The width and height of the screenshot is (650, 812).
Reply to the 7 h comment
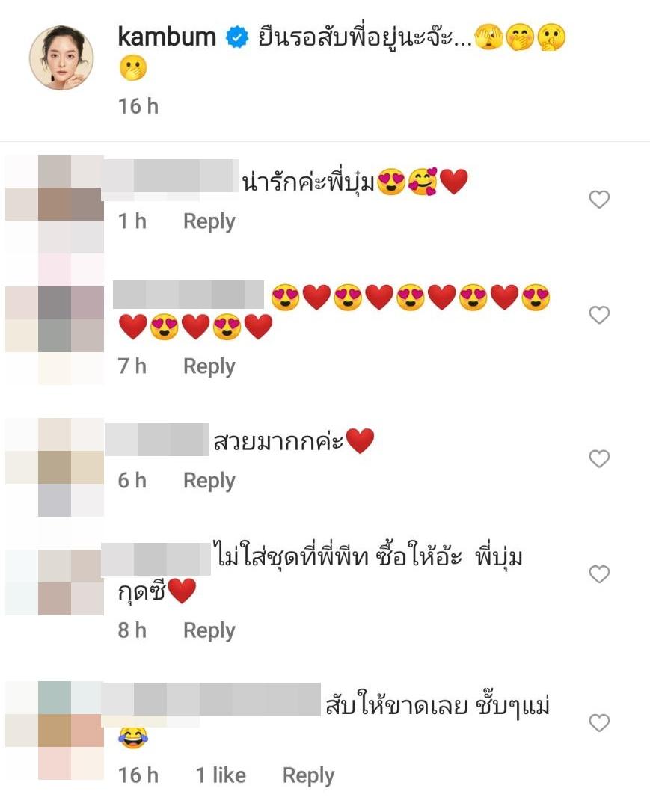click(209, 366)
